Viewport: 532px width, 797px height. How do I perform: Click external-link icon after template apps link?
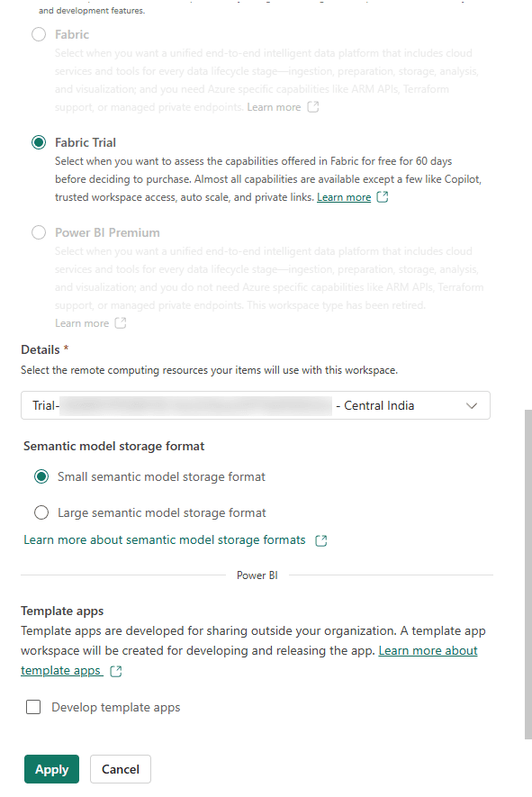116,671
